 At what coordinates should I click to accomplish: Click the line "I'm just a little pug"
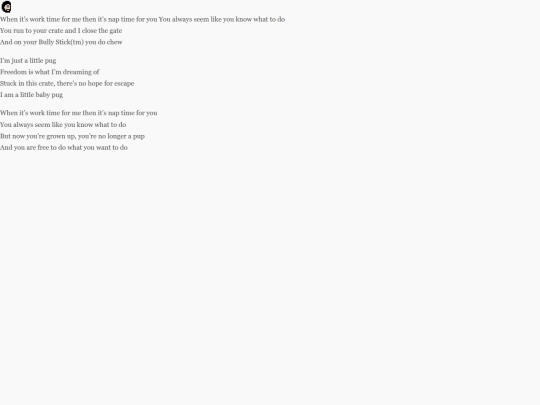tap(28, 61)
